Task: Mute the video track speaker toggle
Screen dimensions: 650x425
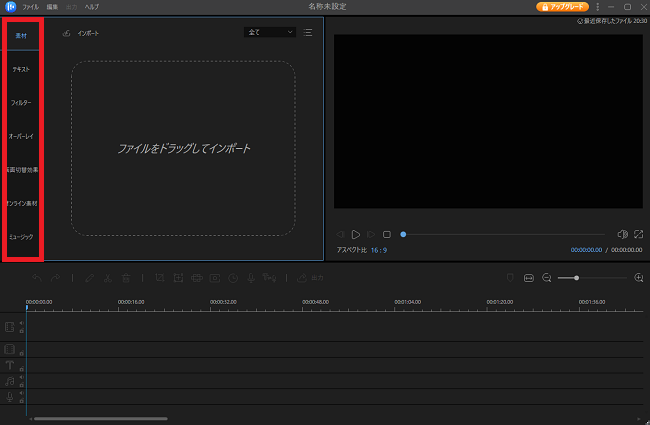Action: [22, 323]
